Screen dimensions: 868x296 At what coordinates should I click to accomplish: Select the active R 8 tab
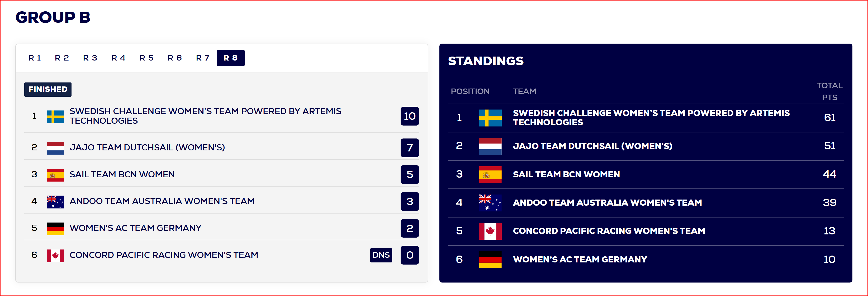tap(231, 58)
